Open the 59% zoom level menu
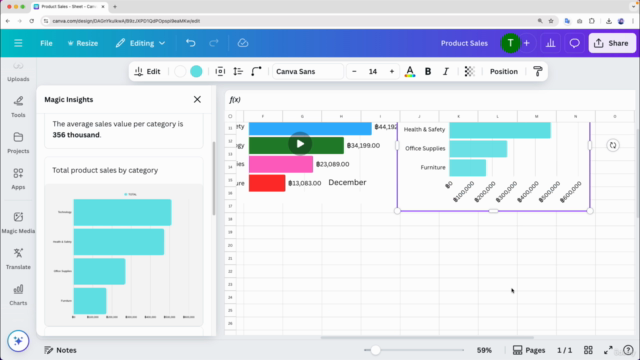 (484, 350)
